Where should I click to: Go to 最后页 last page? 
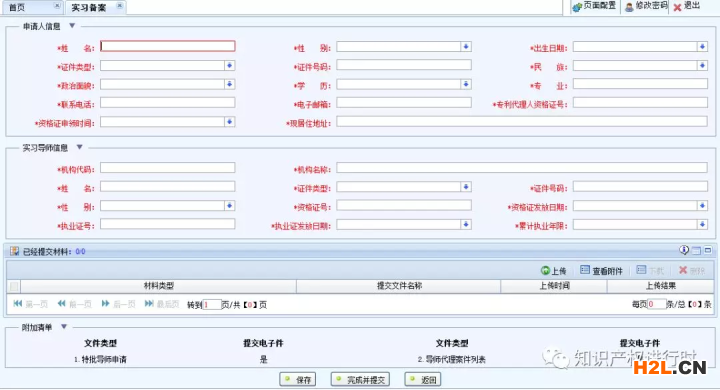pyautogui.click(x=162, y=304)
